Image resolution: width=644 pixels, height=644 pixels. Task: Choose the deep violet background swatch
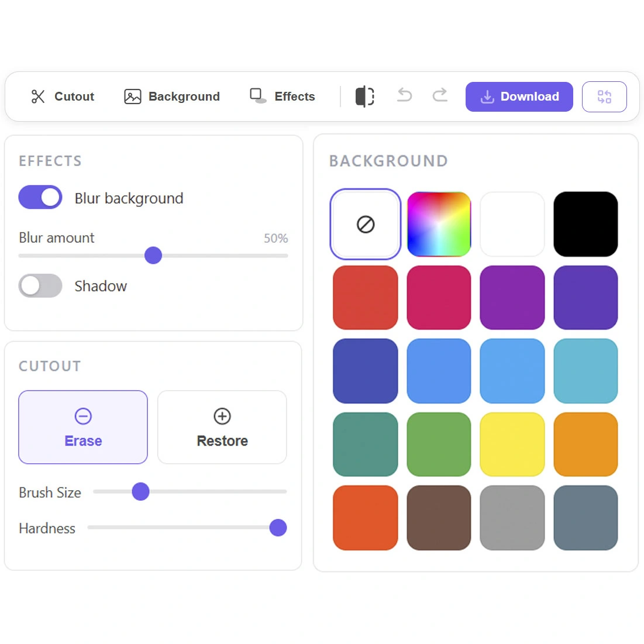click(x=586, y=297)
